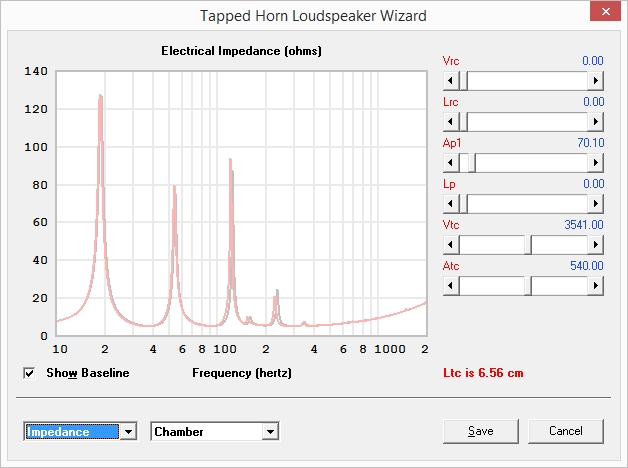
Task: Click the Vtc slider track right of thumb
Action: point(560,244)
